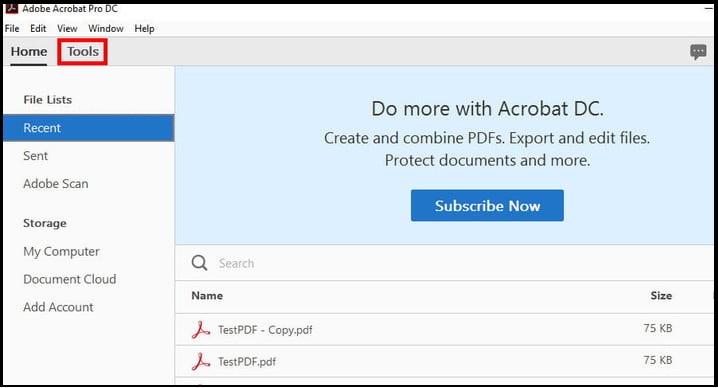718x388 pixels.
Task: Click the Storage section heading
Action: (x=45, y=224)
